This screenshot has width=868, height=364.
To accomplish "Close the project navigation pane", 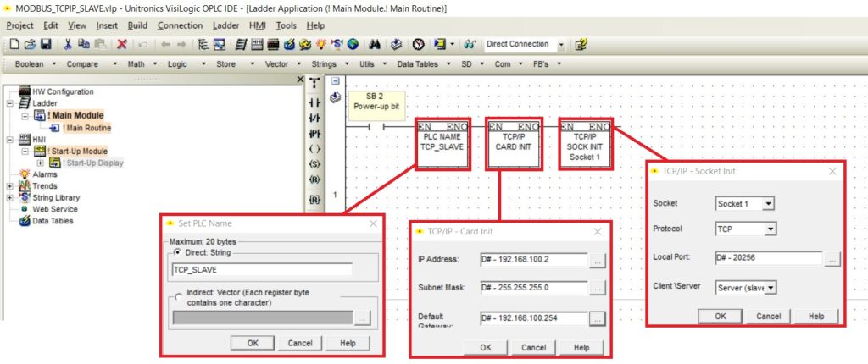I will point(301,80).
